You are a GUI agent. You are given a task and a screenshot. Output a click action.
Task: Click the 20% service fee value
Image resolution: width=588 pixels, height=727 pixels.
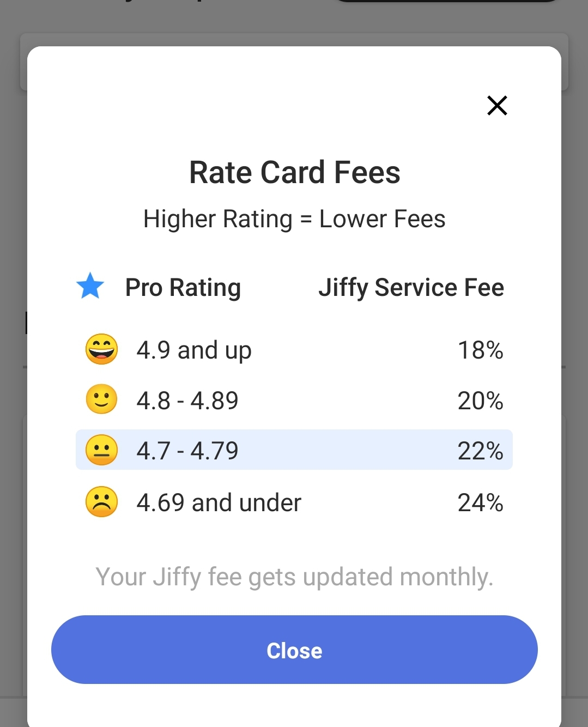(x=480, y=401)
